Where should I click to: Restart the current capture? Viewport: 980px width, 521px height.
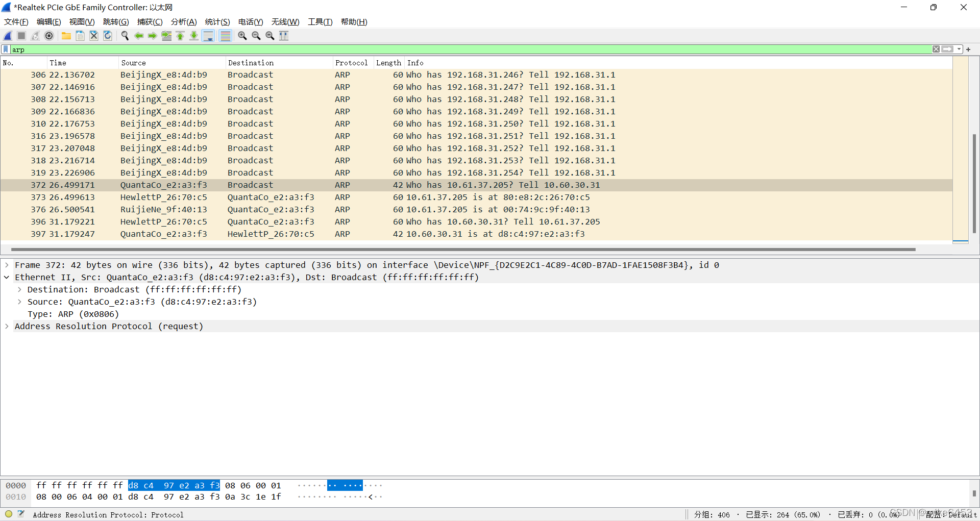click(x=35, y=36)
